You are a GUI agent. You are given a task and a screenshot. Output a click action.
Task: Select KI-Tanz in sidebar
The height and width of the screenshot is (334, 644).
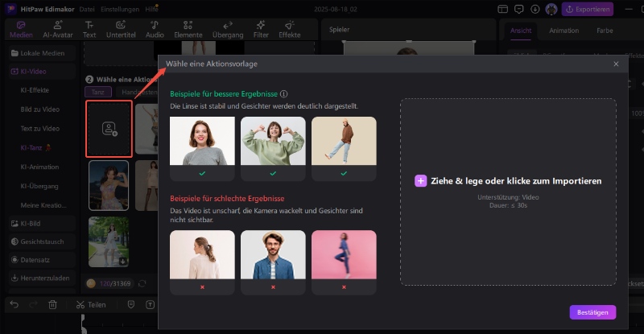click(35, 147)
